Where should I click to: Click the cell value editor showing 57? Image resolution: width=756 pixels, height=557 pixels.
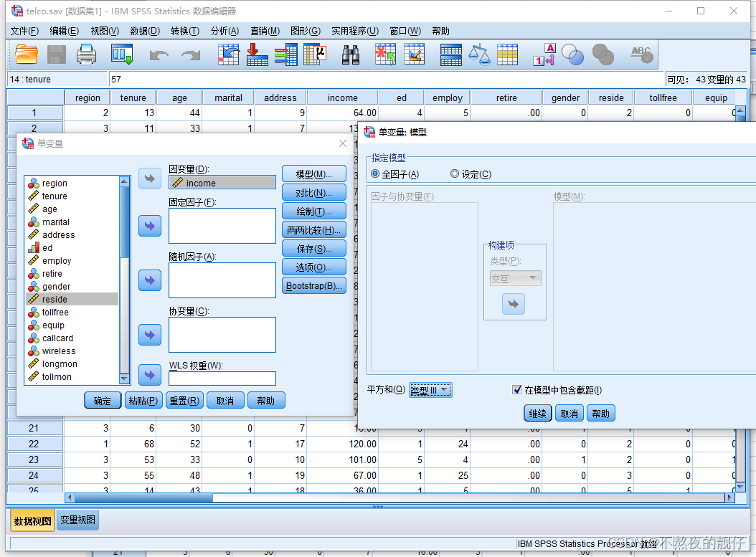pos(387,79)
